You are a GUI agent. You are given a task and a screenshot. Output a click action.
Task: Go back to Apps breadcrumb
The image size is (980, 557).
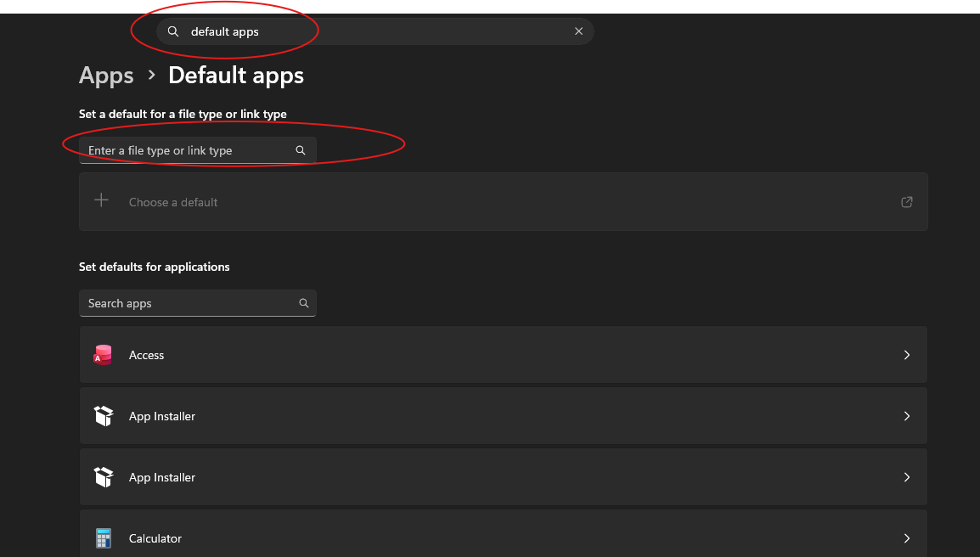pos(106,76)
